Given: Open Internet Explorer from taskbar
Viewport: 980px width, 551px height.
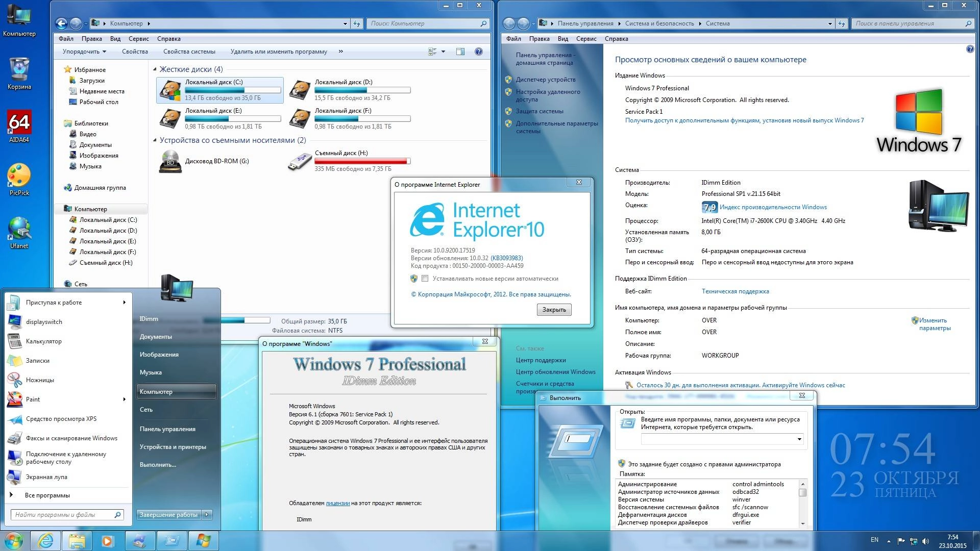Looking at the screenshot, I should (45, 541).
